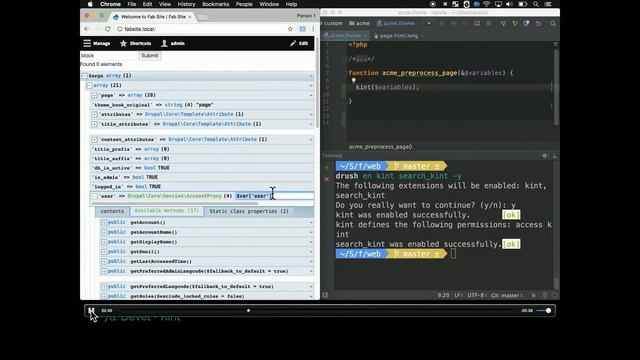This screenshot has height=360, width=640.
Task: Switch to the page.html.twig editor tab
Action: (x=398, y=36)
